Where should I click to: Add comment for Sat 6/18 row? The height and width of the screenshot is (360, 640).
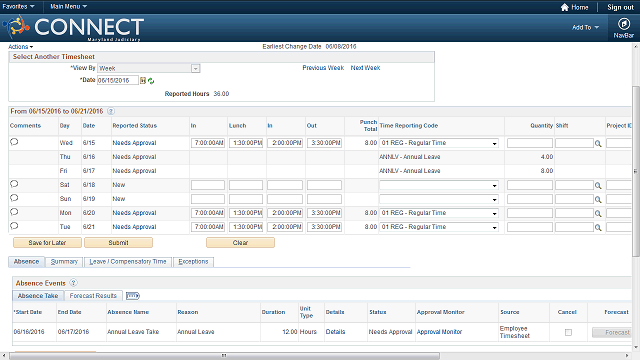click(14, 184)
